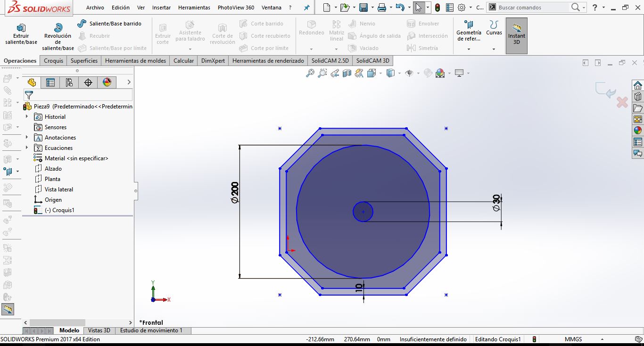Switch to the Vistas 3D tab

point(99,330)
